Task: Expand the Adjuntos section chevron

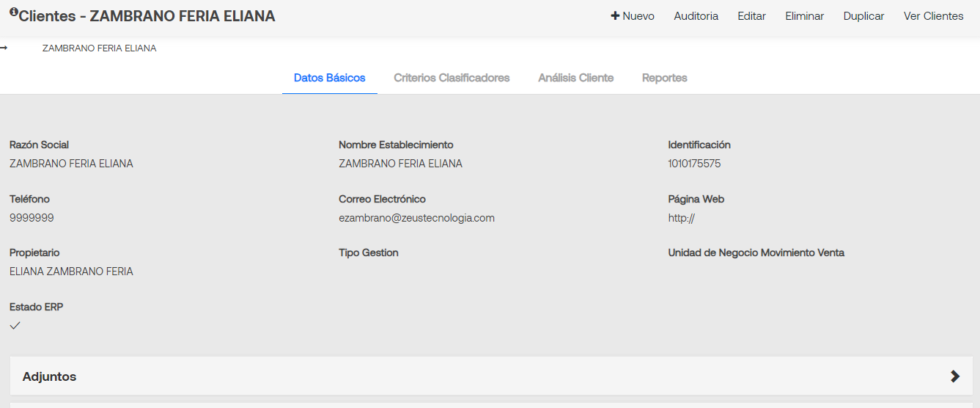Action: 954,376
